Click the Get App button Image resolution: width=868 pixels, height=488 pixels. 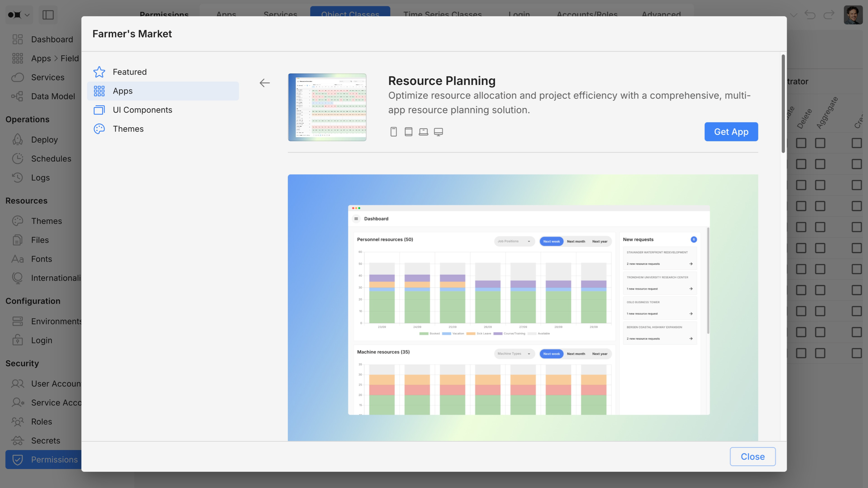(x=731, y=132)
